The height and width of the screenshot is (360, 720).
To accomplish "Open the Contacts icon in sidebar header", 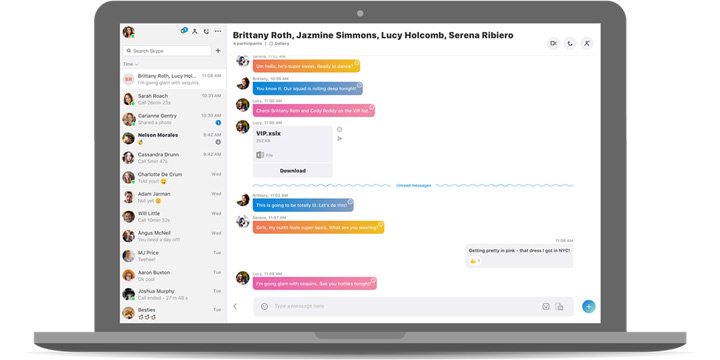I will click(195, 31).
